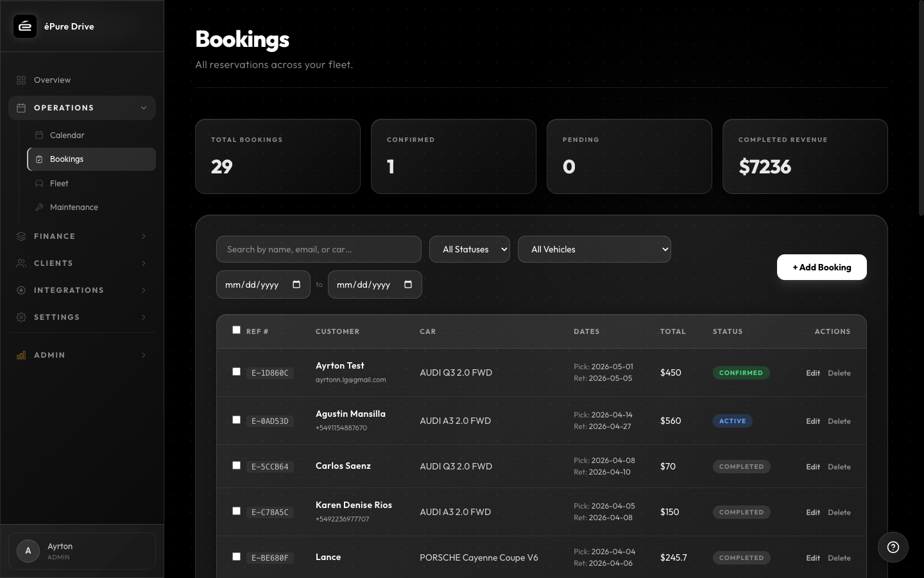Image resolution: width=924 pixels, height=578 pixels.
Task: Click the Clients people icon
Action: [x=20, y=263]
